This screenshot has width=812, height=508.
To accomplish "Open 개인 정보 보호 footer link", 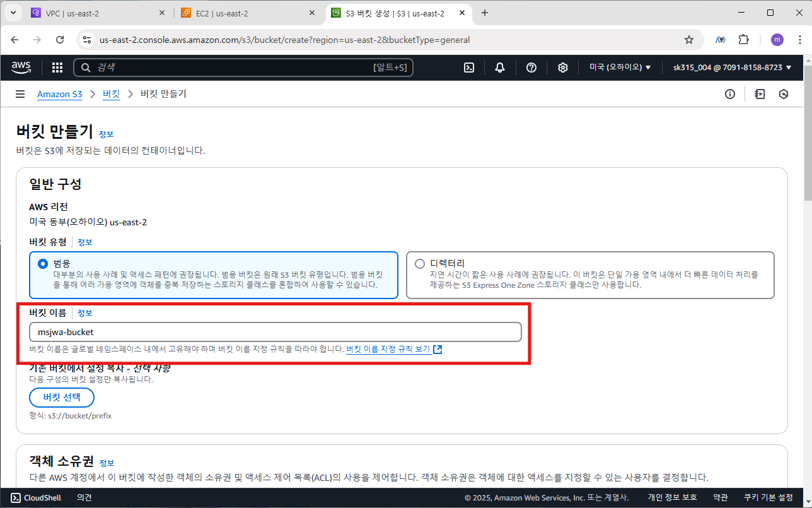I will 672,498.
